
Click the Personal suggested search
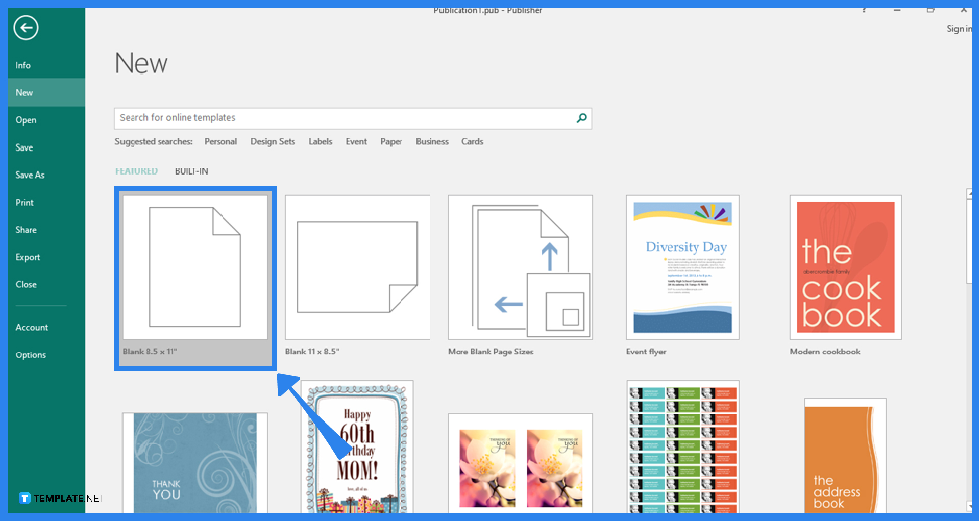point(220,141)
